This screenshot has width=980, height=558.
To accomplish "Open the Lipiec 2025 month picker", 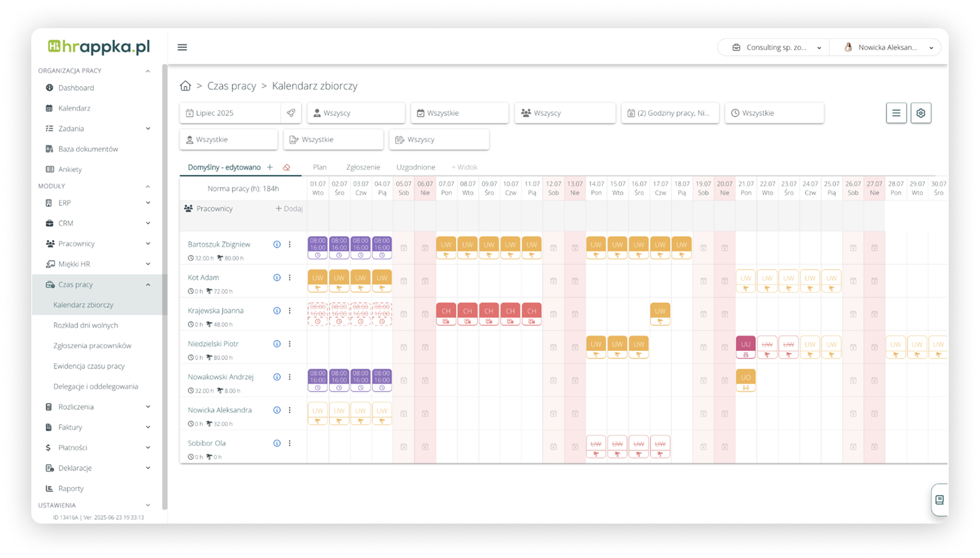I will click(230, 113).
